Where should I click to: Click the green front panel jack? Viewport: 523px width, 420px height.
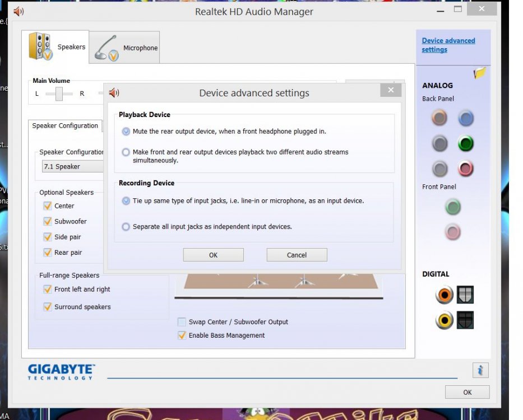pos(452,207)
